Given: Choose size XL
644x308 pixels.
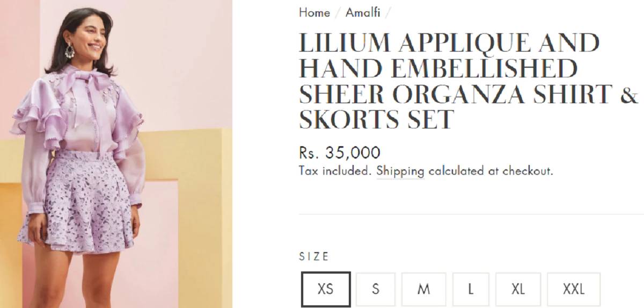Looking at the screenshot, I should point(518,289).
